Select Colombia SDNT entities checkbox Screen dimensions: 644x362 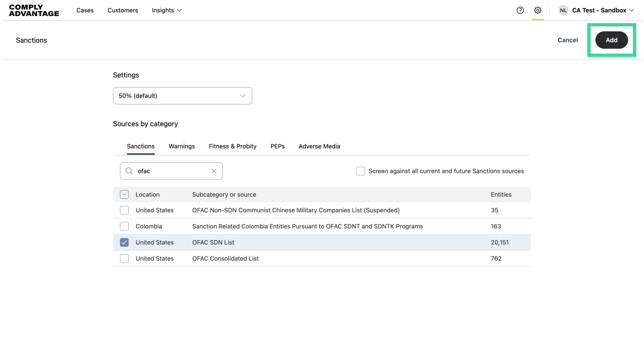[x=124, y=226]
